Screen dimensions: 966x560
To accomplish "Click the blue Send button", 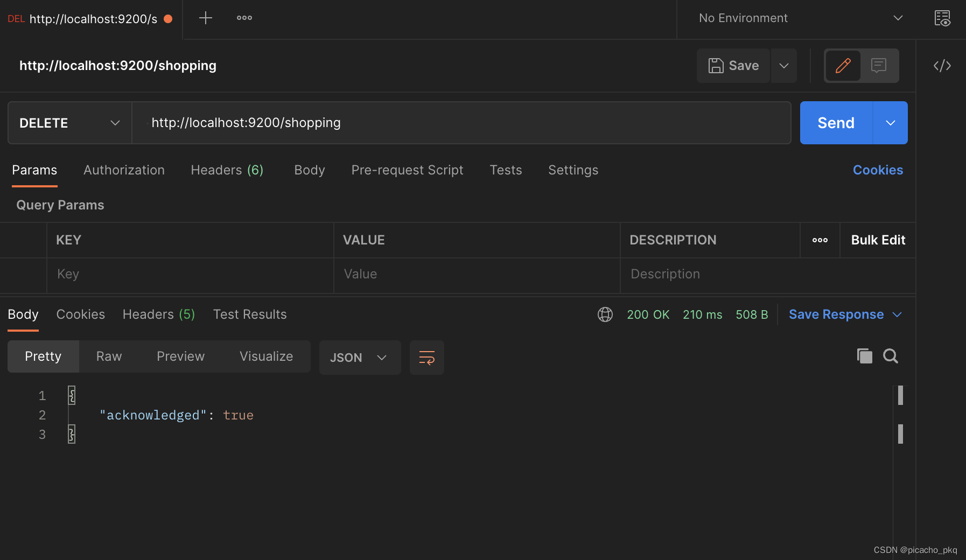I will (836, 123).
